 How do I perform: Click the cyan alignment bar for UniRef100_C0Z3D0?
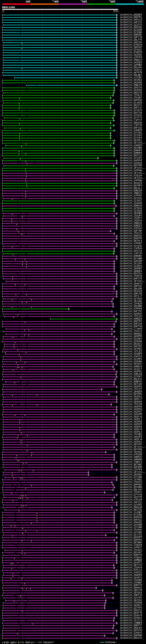point(66,77)
